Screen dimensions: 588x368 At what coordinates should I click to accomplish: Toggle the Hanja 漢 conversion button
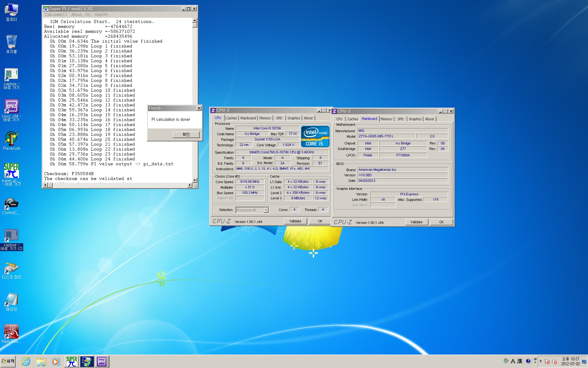[520, 361]
